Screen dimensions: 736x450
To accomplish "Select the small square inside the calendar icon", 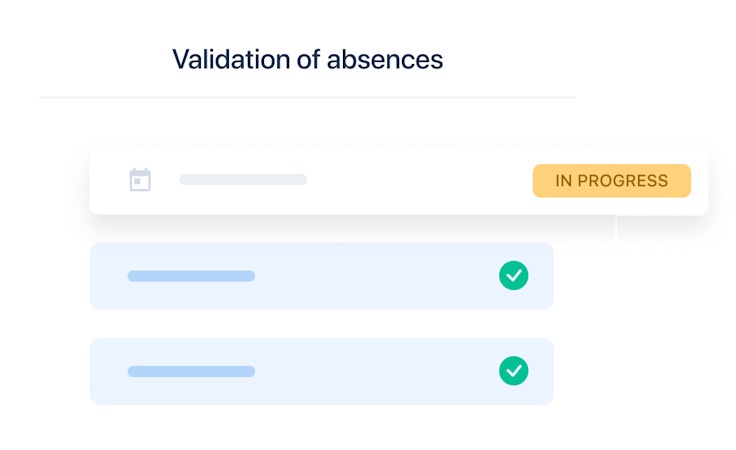I will [137, 182].
